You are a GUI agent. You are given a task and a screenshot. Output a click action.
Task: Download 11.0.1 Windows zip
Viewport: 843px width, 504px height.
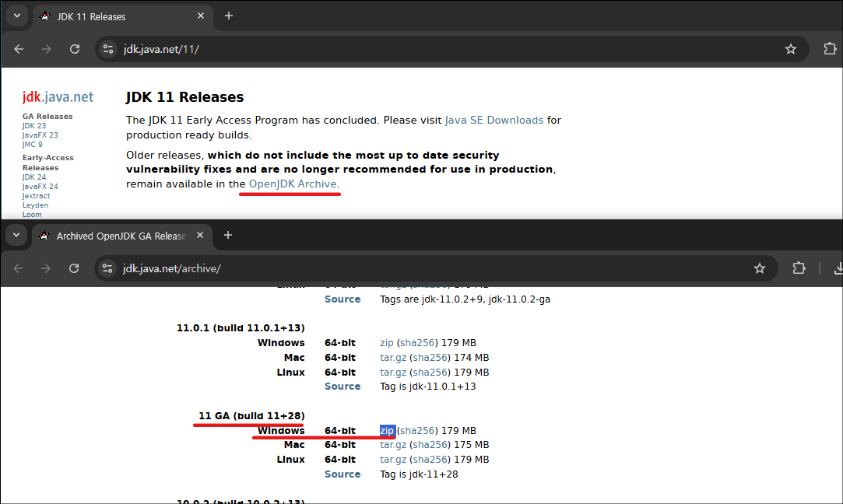[x=387, y=343]
